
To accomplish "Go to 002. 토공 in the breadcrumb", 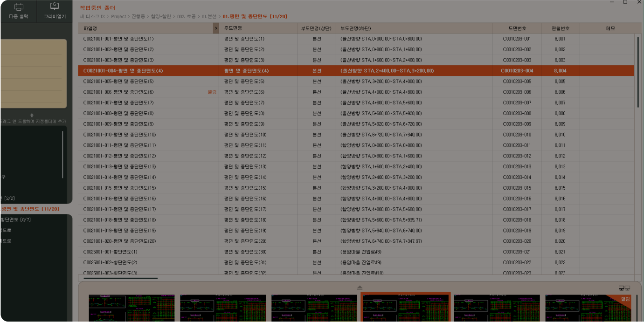I will 187,16.
